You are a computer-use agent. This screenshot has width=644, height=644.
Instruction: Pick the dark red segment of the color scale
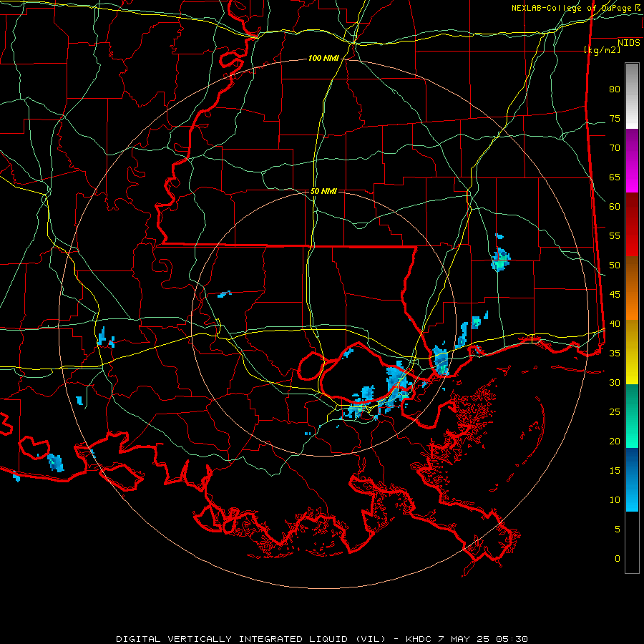pyautogui.click(x=632, y=225)
